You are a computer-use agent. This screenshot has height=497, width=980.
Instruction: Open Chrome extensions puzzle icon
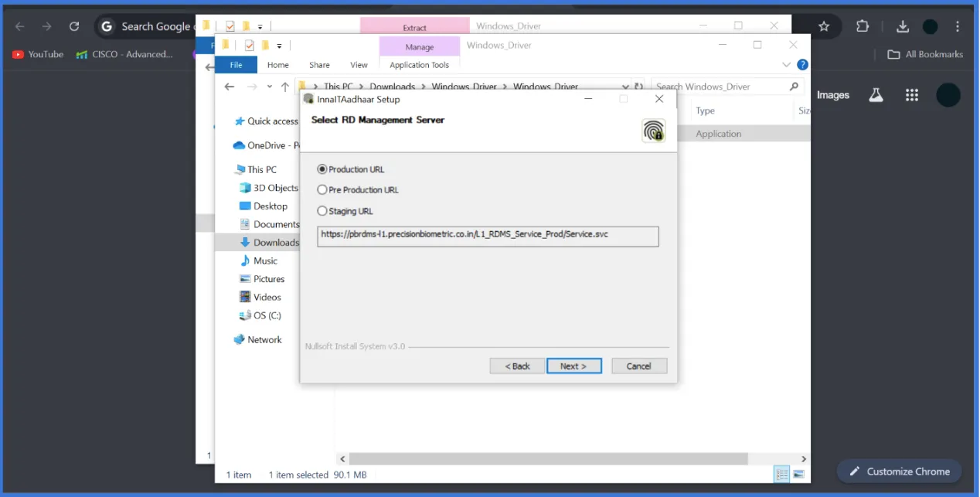pyautogui.click(x=863, y=26)
